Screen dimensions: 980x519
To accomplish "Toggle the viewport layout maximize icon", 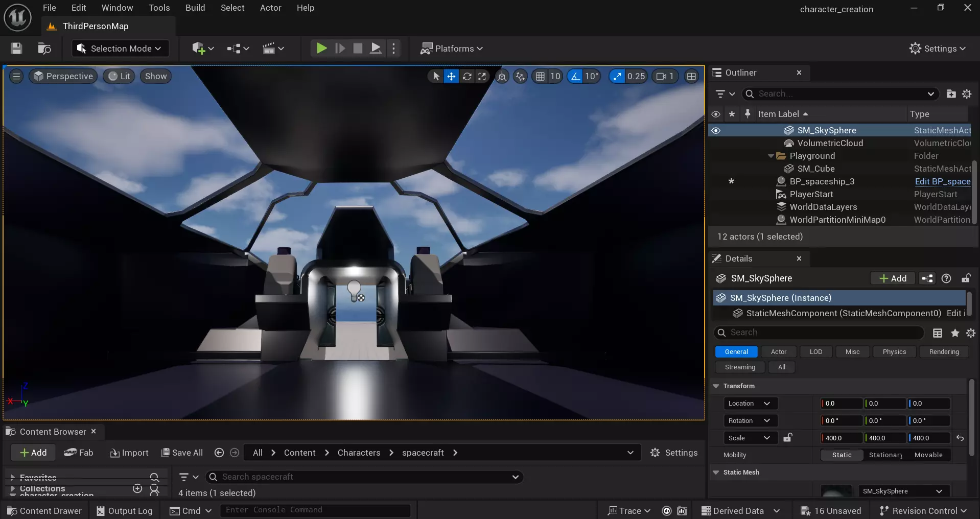I will click(x=691, y=76).
